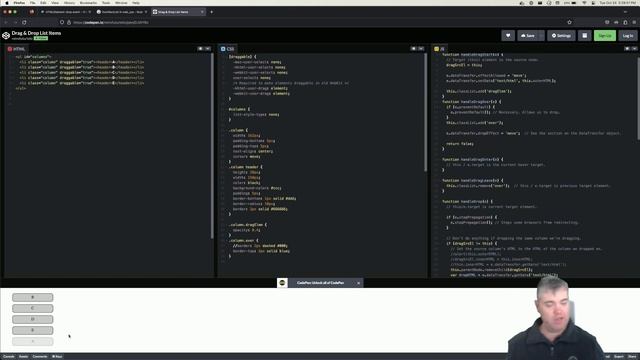This screenshot has height=360, width=640.
Task: Select the JS editor tab header
Action: pos(440,49)
